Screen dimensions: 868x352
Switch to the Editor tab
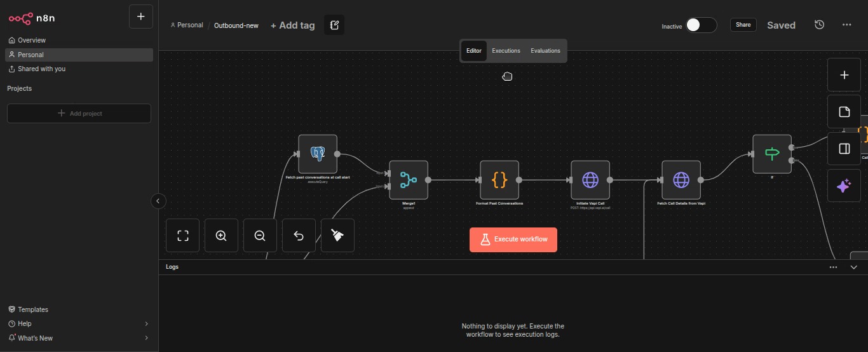tap(474, 51)
